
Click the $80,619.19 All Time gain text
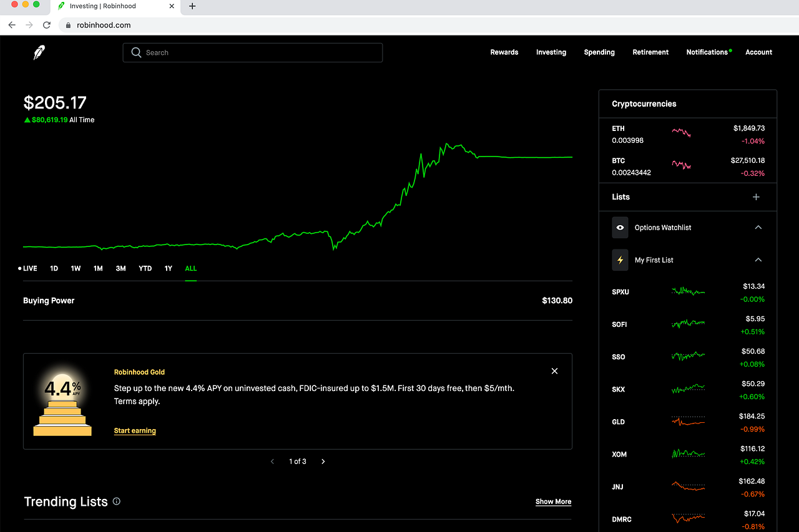59,120
